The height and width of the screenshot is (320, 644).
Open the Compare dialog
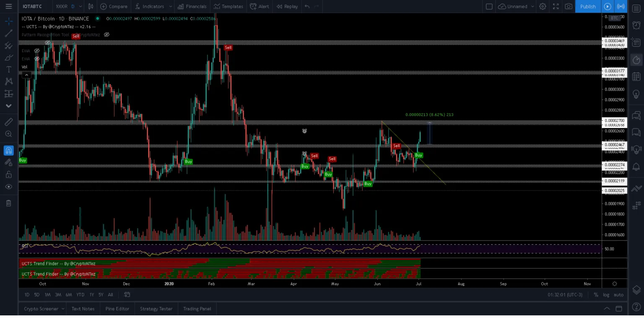pos(114,6)
